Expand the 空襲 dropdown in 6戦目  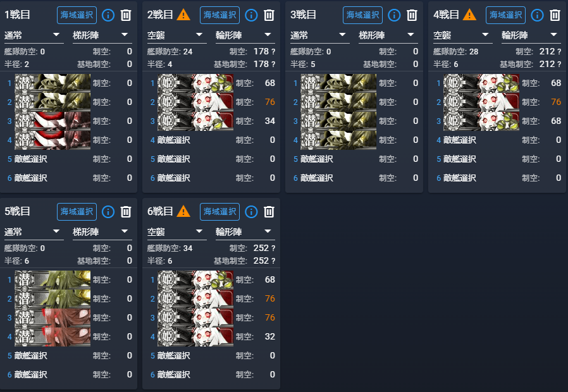pos(176,231)
